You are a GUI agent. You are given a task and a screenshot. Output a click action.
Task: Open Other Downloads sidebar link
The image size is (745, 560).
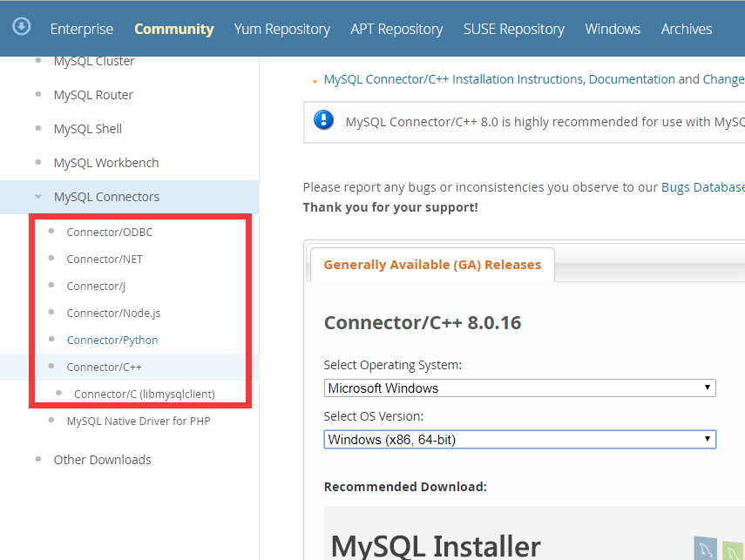click(102, 460)
